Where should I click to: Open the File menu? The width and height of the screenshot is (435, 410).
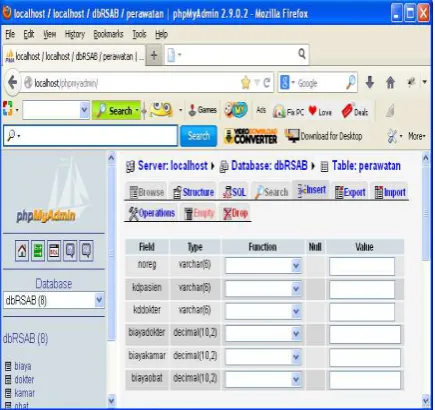(x=10, y=34)
